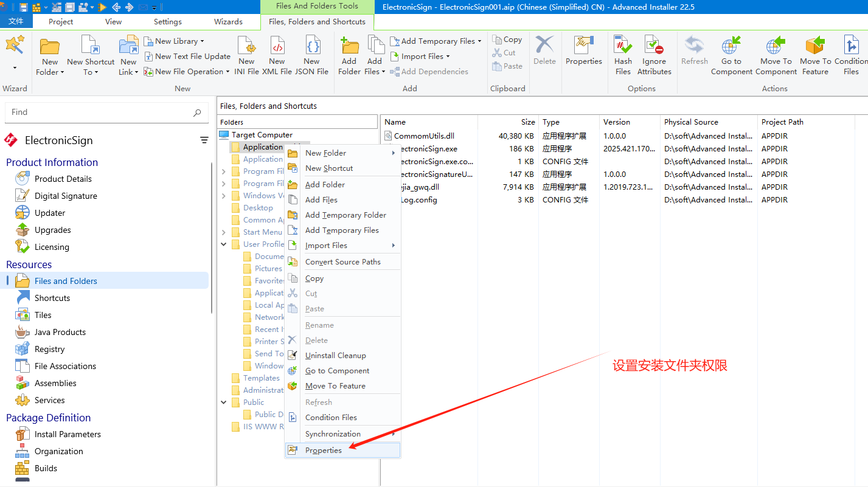Image resolution: width=868 pixels, height=487 pixels.
Task: Expand the Start Menu tree folder
Action: 224,232
